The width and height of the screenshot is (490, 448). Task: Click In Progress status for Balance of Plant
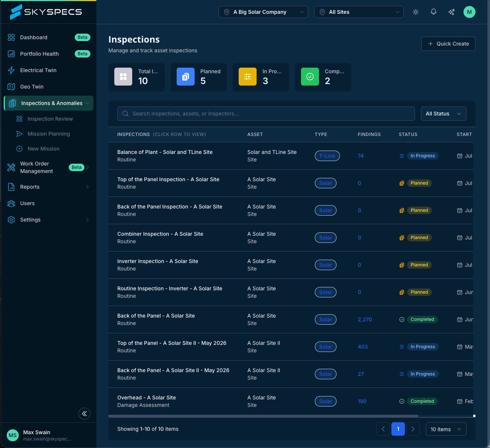click(422, 156)
